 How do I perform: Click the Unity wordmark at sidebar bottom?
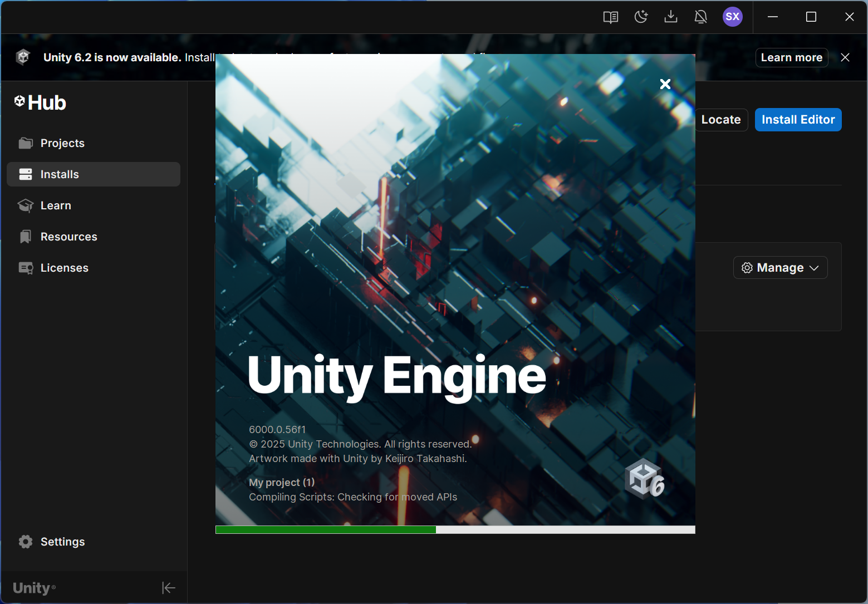click(34, 588)
